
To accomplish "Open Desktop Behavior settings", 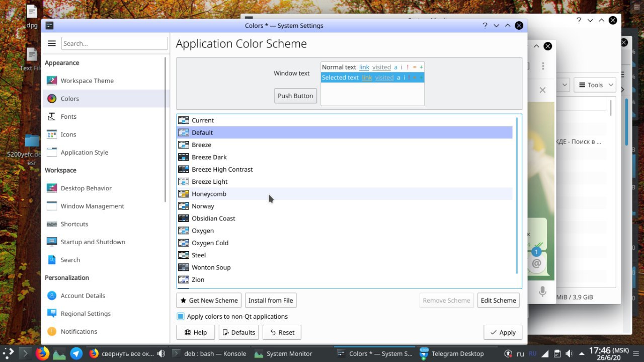I will tap(86, 188).
